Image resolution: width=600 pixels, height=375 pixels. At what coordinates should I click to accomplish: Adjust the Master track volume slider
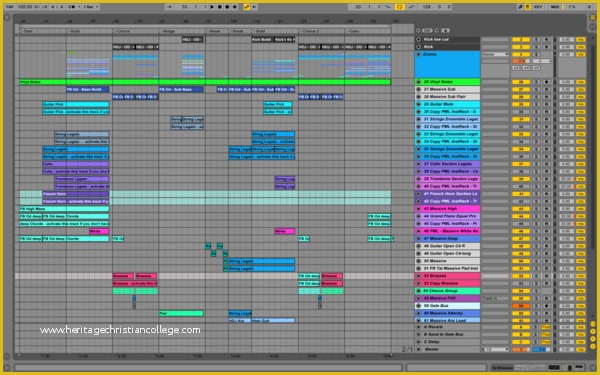521,349
